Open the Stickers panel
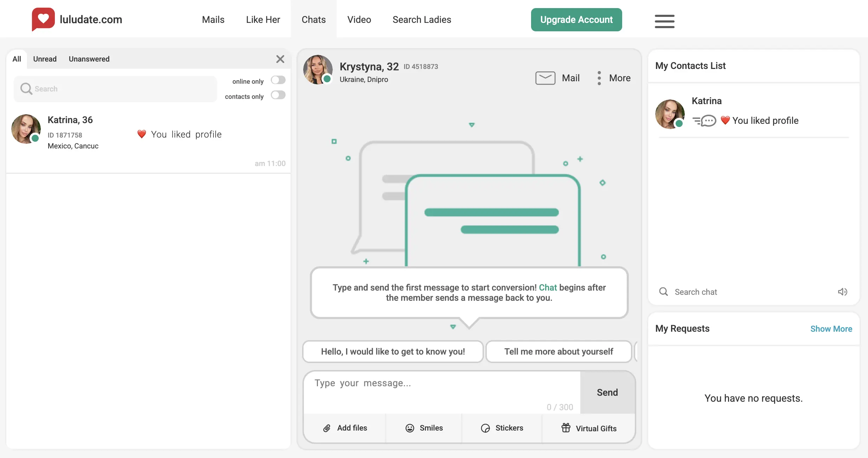Viewport: 868px width, 458px height. coord(485,428)
